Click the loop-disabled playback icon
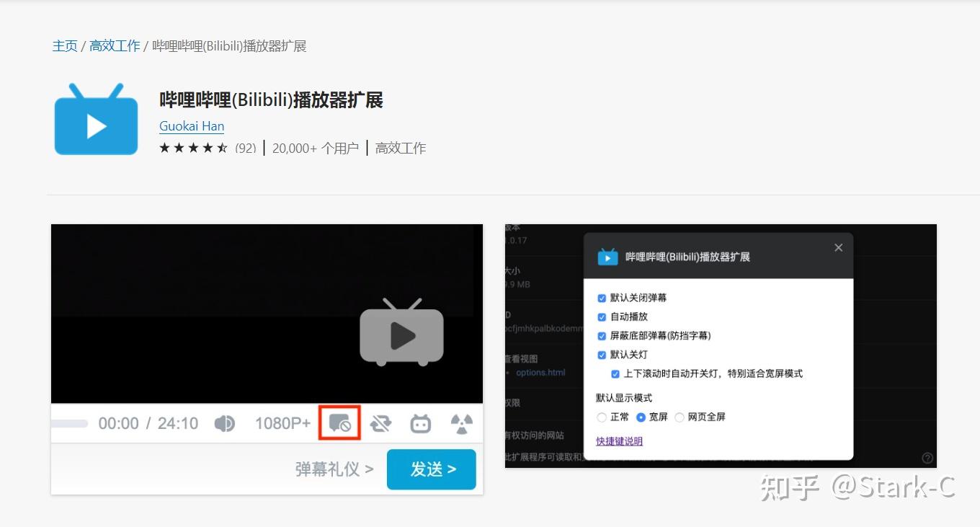This screenshot has height=527, width=980. [x=380, y=423]
